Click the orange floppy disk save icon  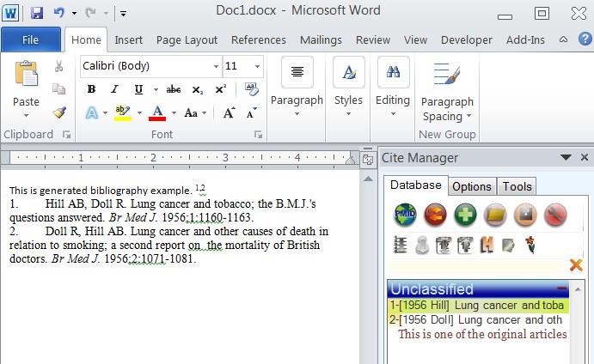click(x=525, y=215)
